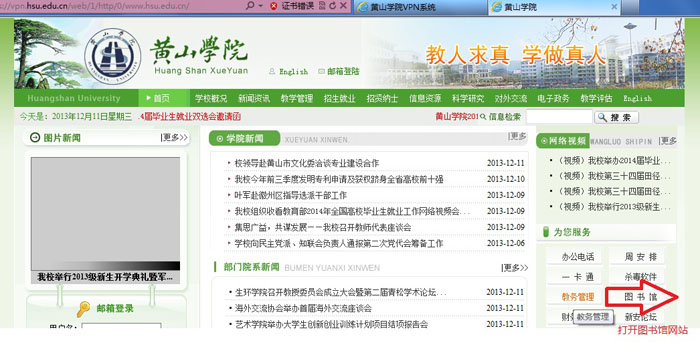This screenshot has width=700, height=361.
Task: Open address bar search dropdown arrow
Action: (x=261, y=6)
